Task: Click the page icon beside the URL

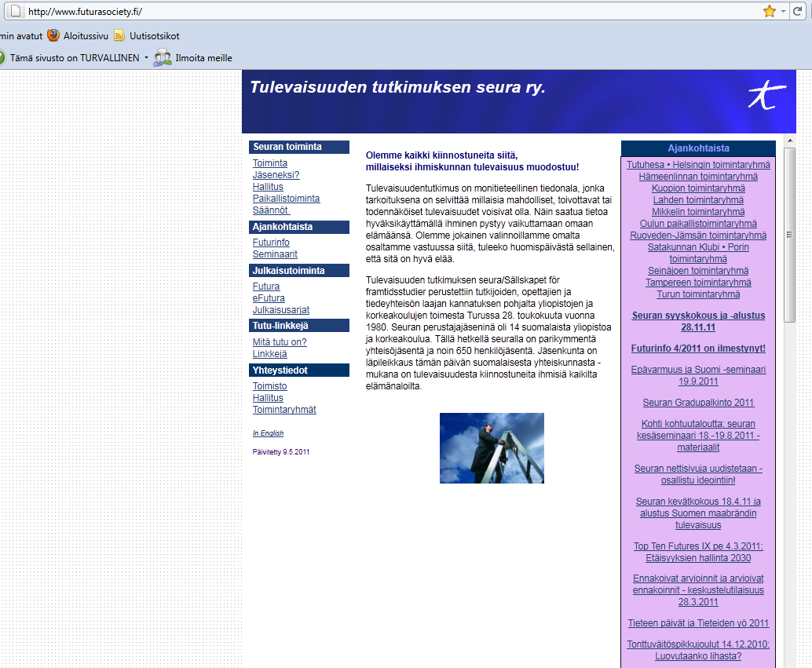Action: 16,11
